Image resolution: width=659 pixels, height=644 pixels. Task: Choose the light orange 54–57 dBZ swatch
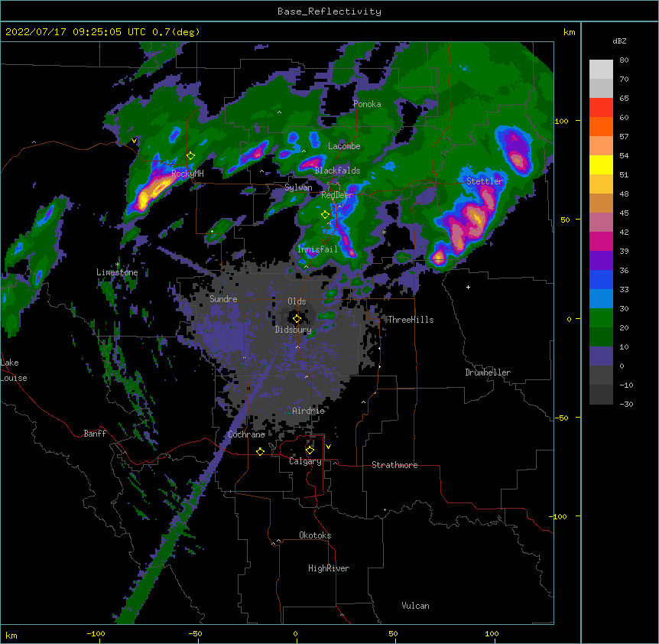coord(601,146)
